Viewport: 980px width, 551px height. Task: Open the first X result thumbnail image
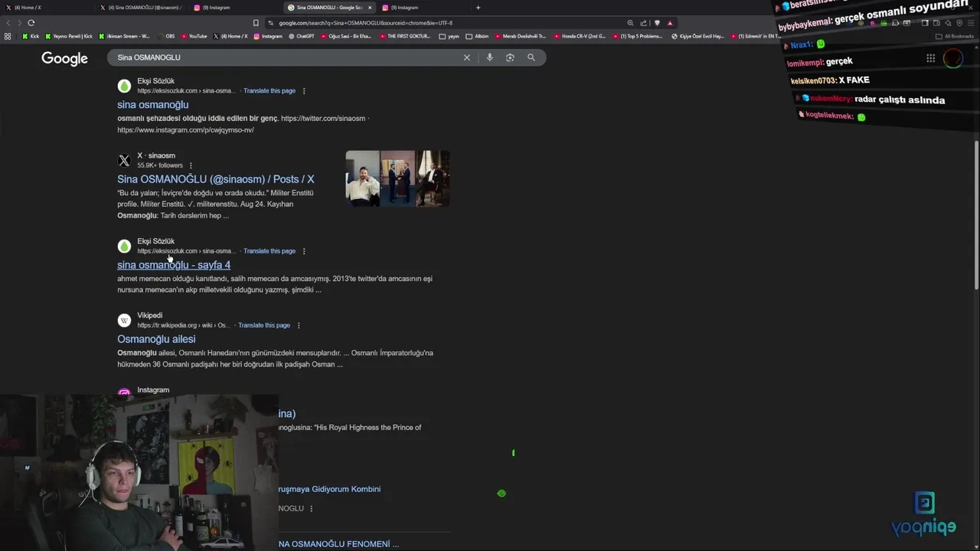pos(363,178)
